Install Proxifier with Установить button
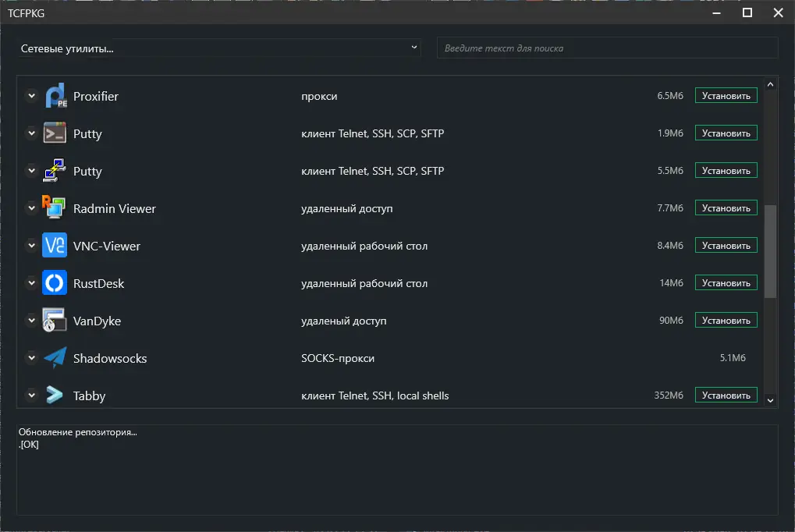Viewport: 795px width, 532px height. click(726, 96)
